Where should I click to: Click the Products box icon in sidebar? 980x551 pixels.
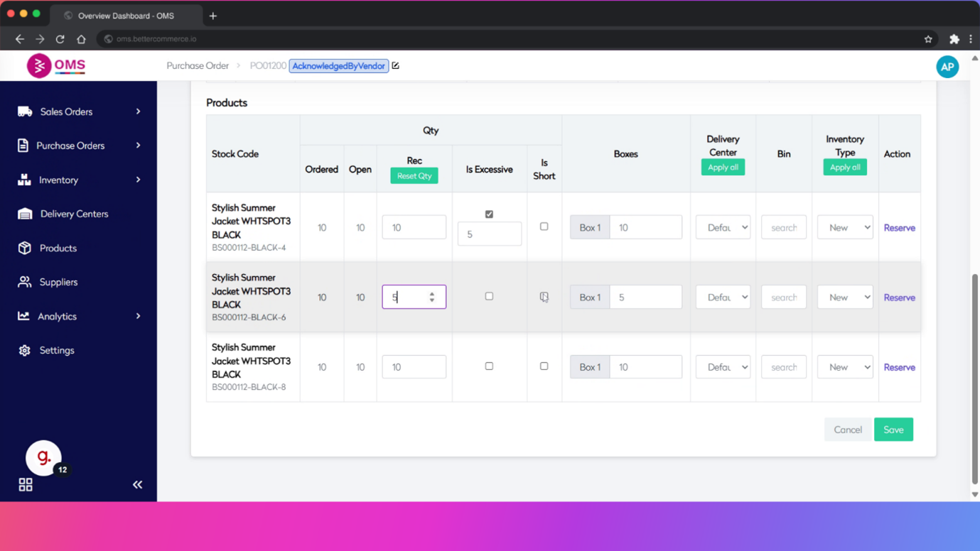(25, 248)
